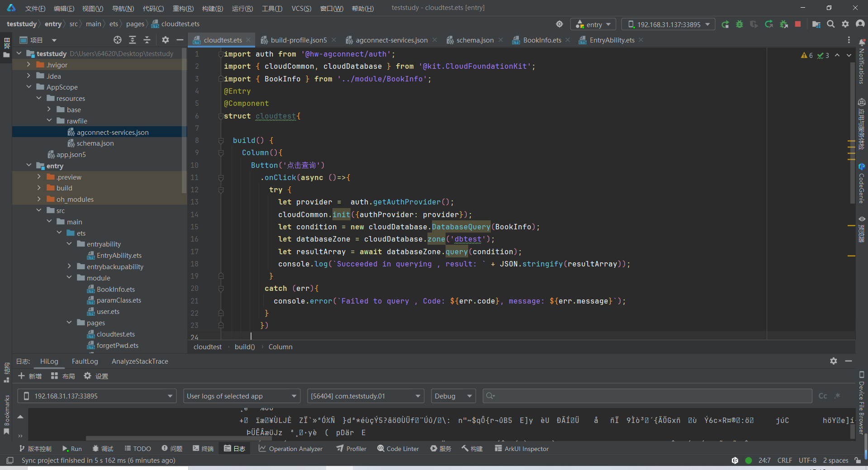
Task: Expand the .hvigor folder
Action: [x=29, y=65]
